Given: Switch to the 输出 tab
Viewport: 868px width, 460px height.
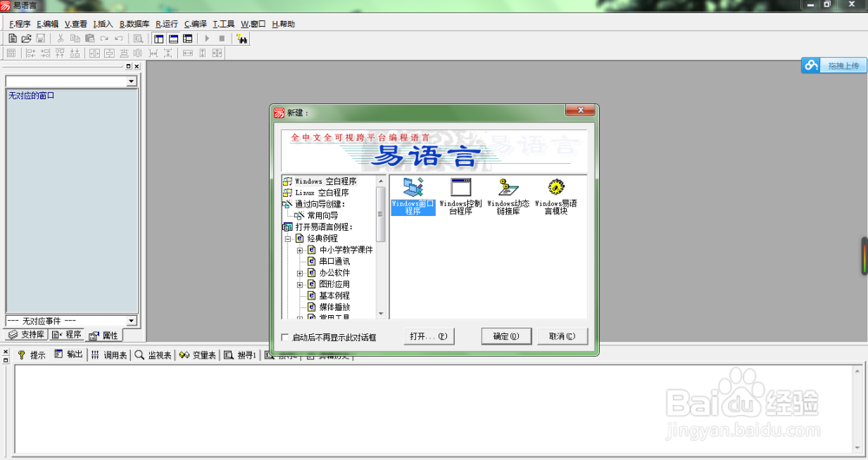Looking at the screenshot, I should pos(69,355).
